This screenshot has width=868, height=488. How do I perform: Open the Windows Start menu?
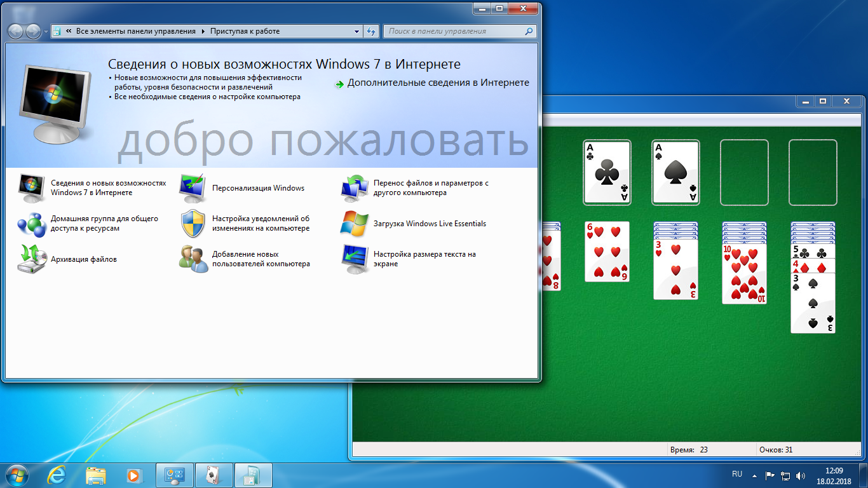[x=17, y=475]
